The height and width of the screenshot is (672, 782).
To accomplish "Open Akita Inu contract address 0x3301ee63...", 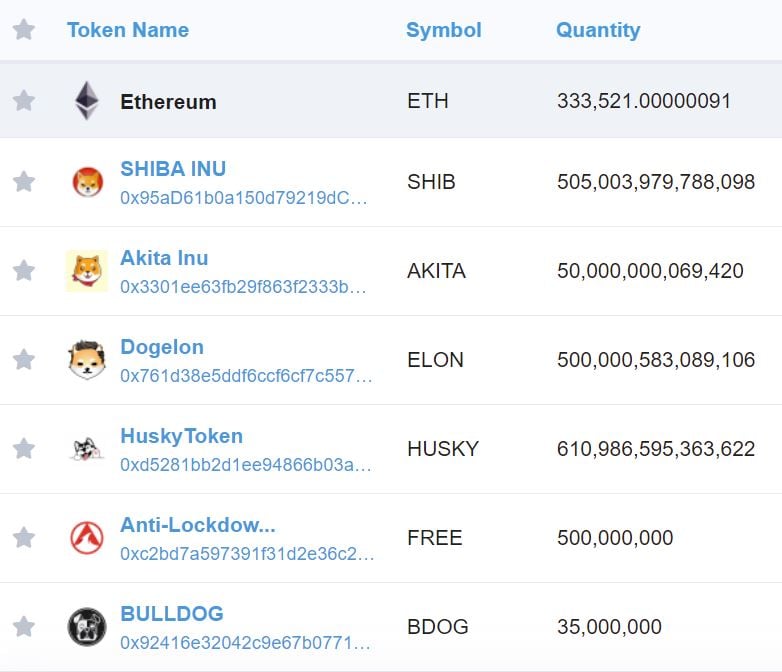I will pos(243,287).
